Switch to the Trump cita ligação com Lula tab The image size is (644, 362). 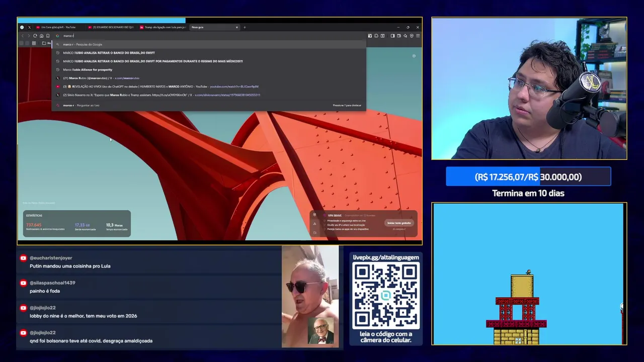click(x=163, y=27)
